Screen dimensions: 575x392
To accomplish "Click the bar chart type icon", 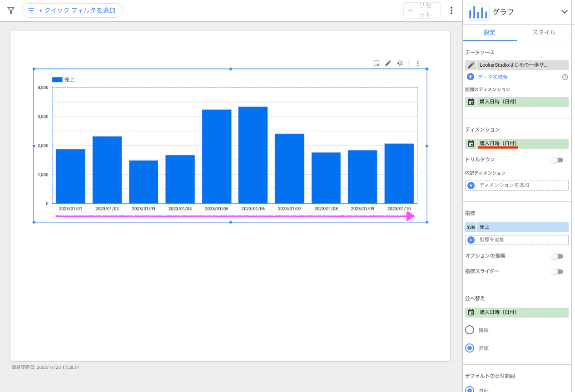I will click(x=478, y=12).
